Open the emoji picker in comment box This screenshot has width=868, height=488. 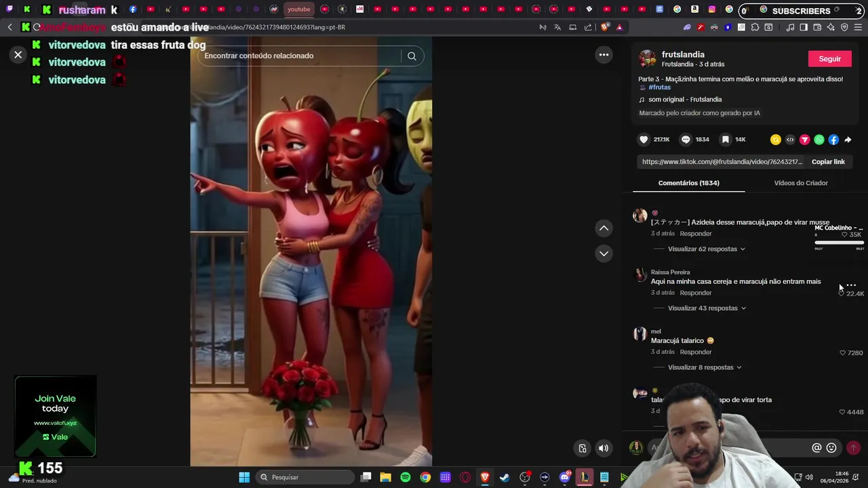pyautogui.click(x=831, y=448)
